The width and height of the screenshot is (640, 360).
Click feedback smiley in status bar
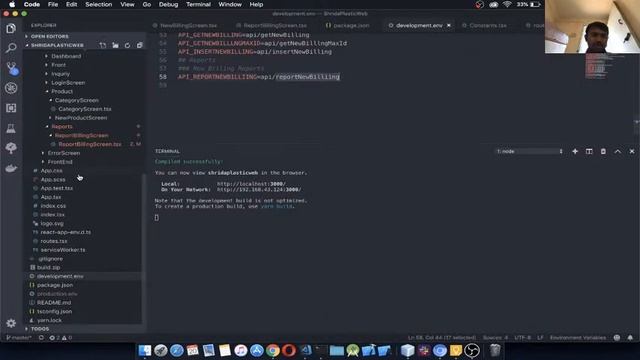(617, 338)
